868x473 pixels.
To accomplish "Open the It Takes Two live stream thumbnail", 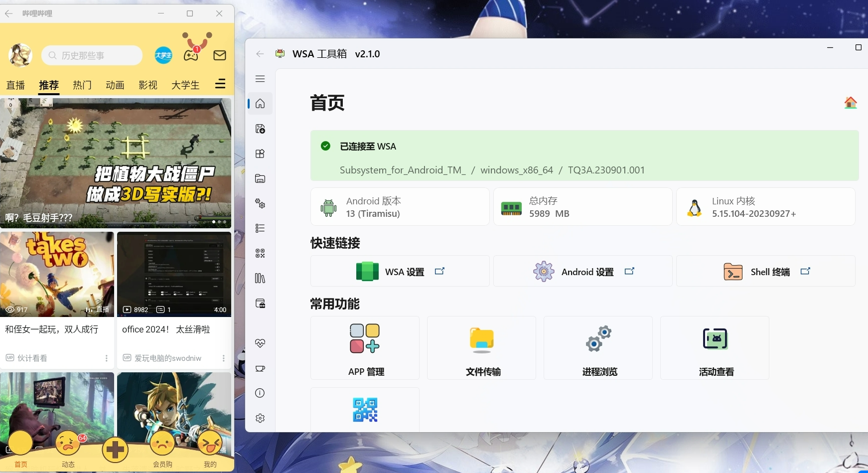I will (x=57, y=274).
